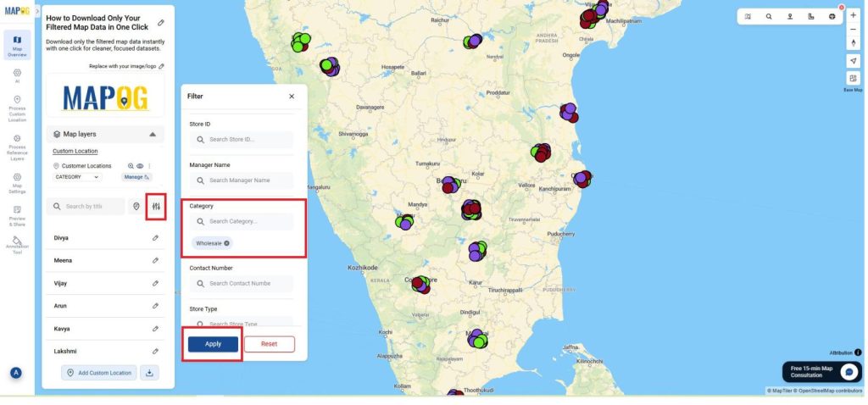Open the map book icon in top toolbar
This screenshot has width=868, height=405.
coord(748,17)
